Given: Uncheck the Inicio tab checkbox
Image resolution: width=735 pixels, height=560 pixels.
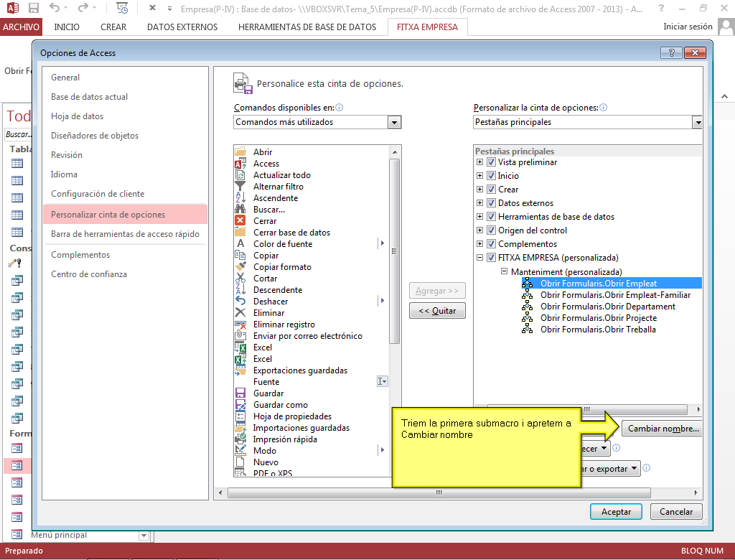Looking at the screenshot, I should pos(491,176).
